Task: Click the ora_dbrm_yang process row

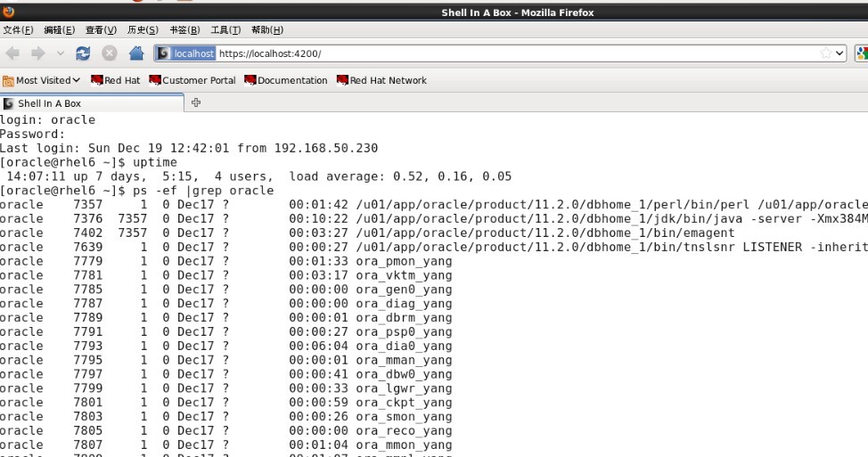Action: pos(225,317)
